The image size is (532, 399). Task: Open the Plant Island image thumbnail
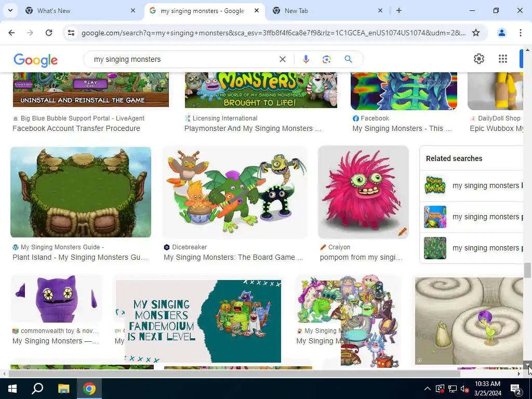pyautogui.click(x=81, y=192)
